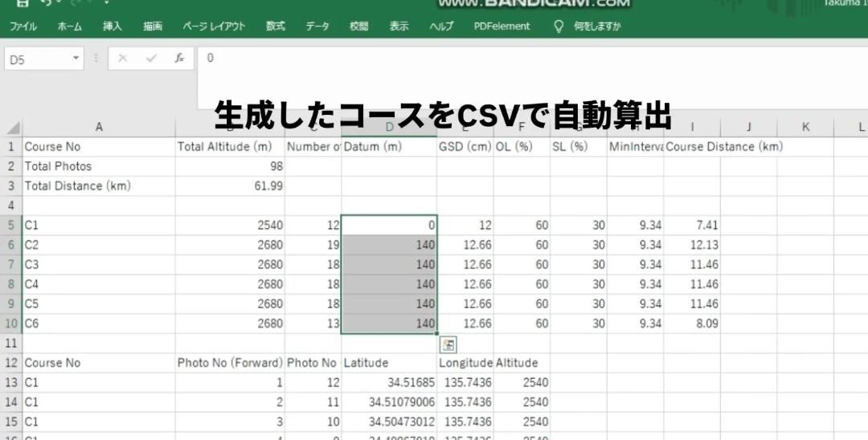Click cell C2 label in row 6
The width and height of the screenshot is (868, 440).
tap(99, 245)
